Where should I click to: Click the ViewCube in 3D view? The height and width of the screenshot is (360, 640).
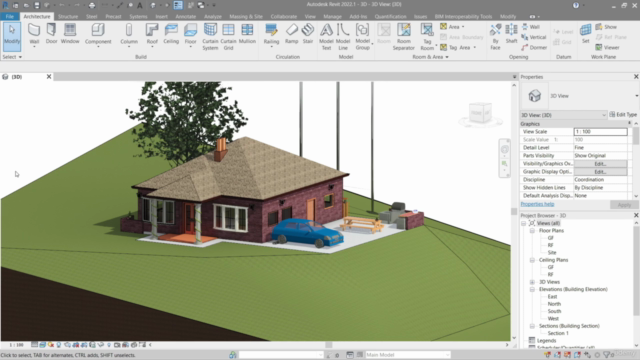(480, 114)
